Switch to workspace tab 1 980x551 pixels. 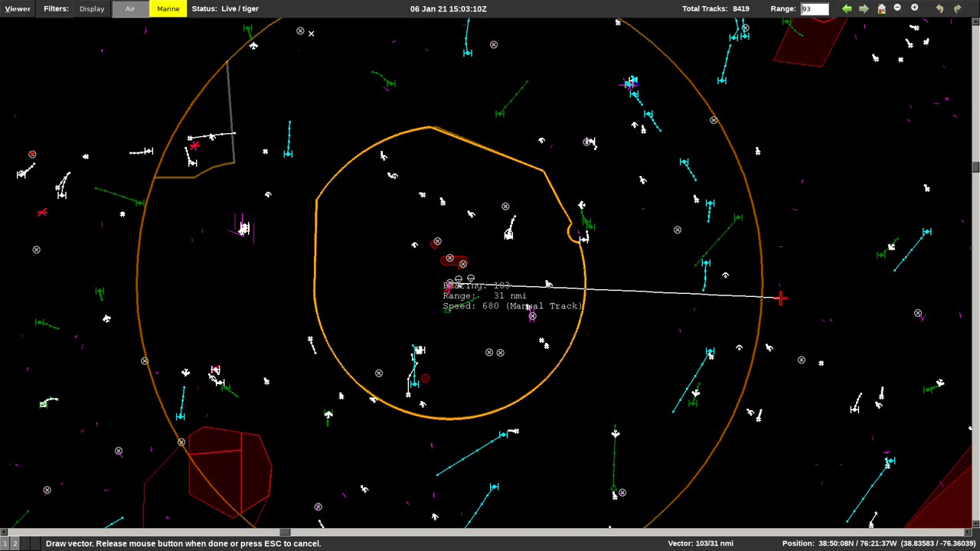[x=5, y=543]
